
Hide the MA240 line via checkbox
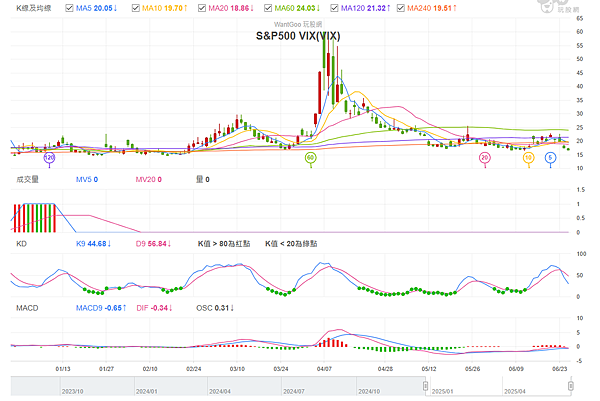click(401, 8)
